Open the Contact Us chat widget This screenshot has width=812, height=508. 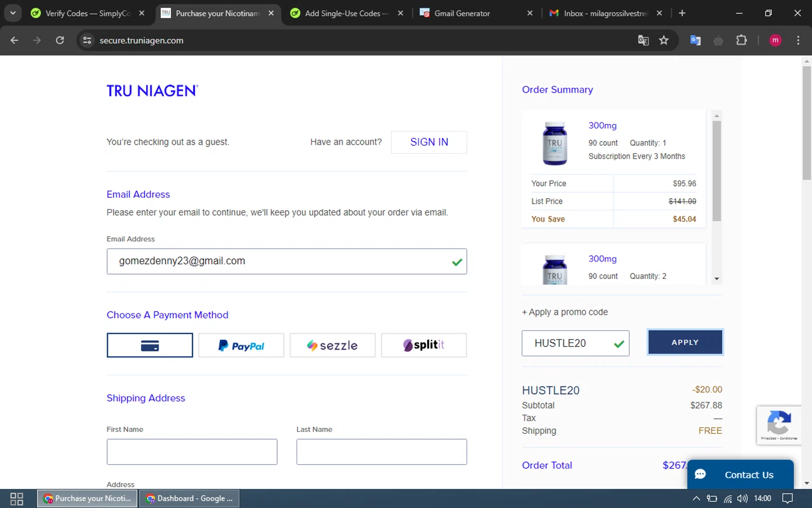point(740,474)
